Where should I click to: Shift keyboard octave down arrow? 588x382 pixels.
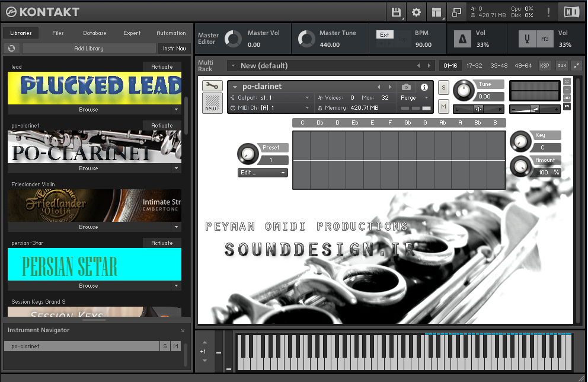coord(204,361)
